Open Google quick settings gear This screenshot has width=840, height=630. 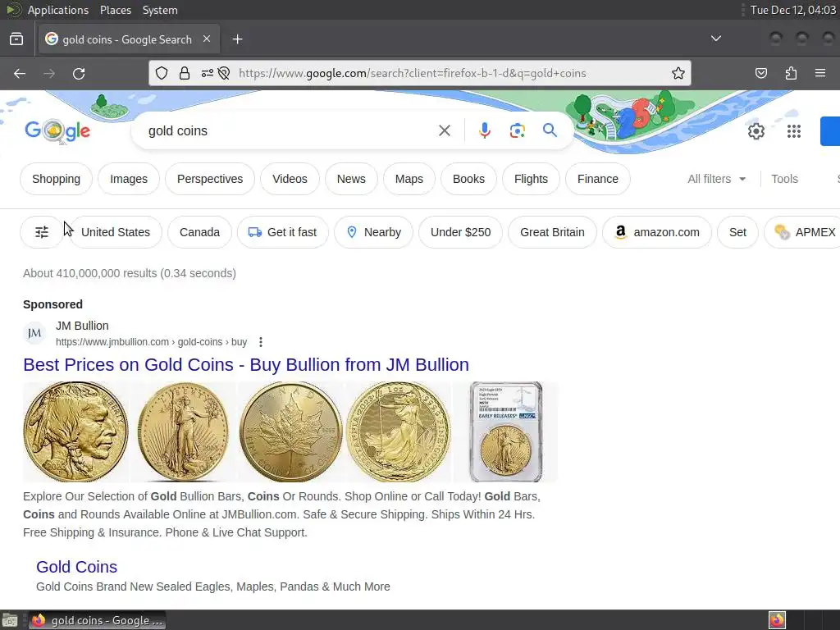756,131
